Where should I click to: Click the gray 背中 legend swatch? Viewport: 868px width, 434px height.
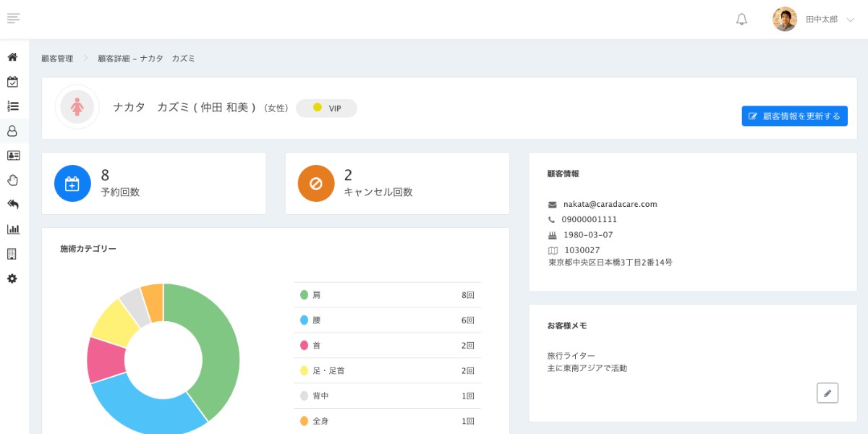[305, 396]
